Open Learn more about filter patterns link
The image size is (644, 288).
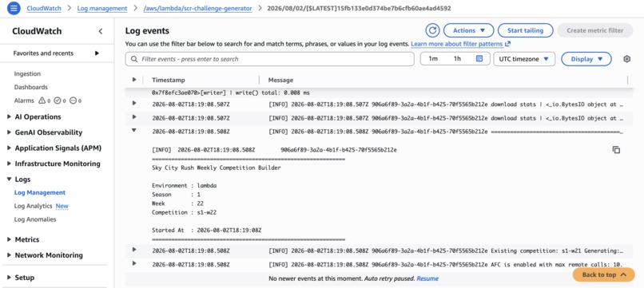457,44
